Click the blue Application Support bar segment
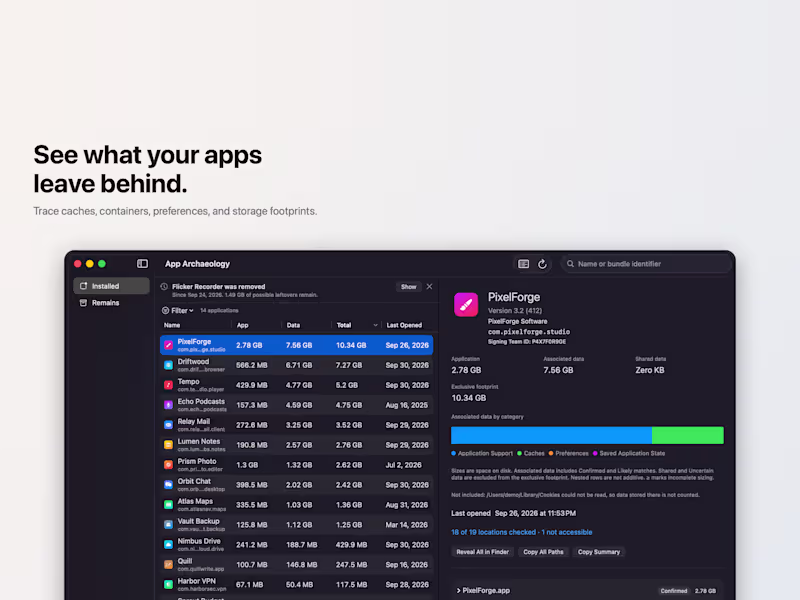Viewport: 800px width, 600px height. coord(551,435)
